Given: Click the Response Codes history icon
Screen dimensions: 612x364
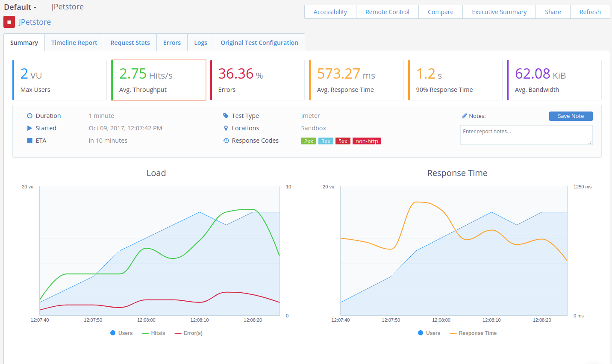Looking at the screenshot, I should pos(226,141).
